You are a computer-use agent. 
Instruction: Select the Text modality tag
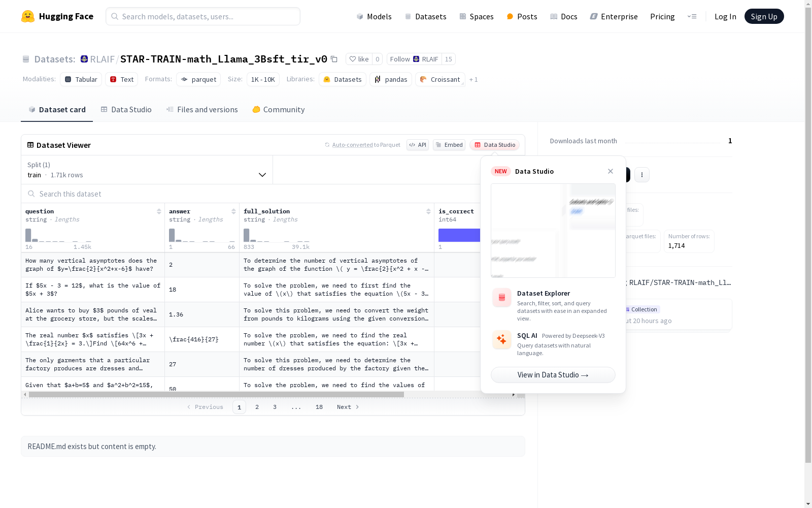122,79
